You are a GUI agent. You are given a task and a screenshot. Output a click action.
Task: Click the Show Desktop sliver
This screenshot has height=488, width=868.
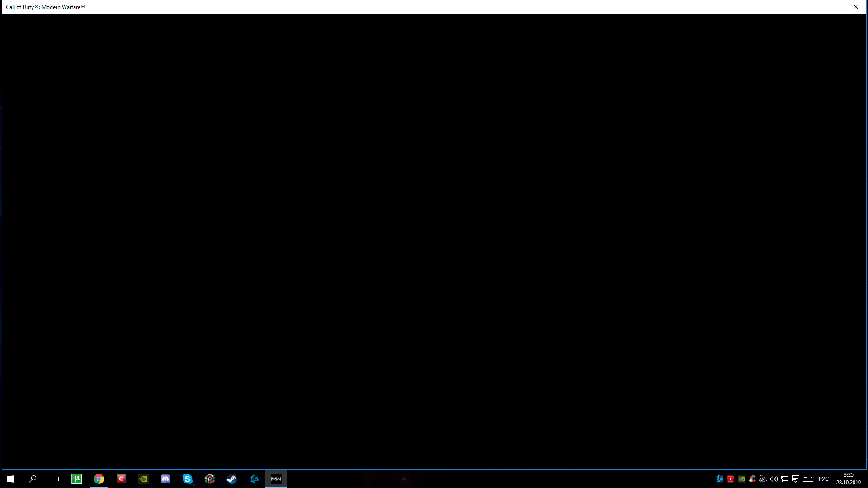(866, 479)
